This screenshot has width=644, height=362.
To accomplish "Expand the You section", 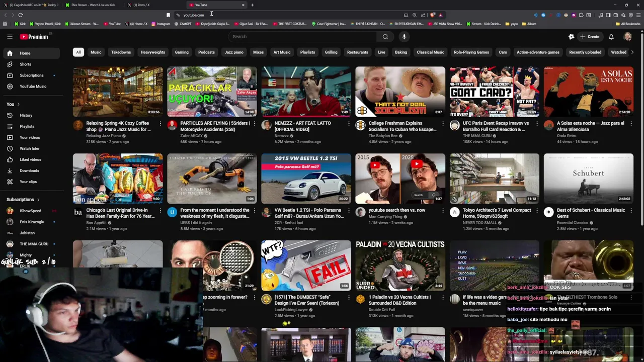I will tap(13, 105).
